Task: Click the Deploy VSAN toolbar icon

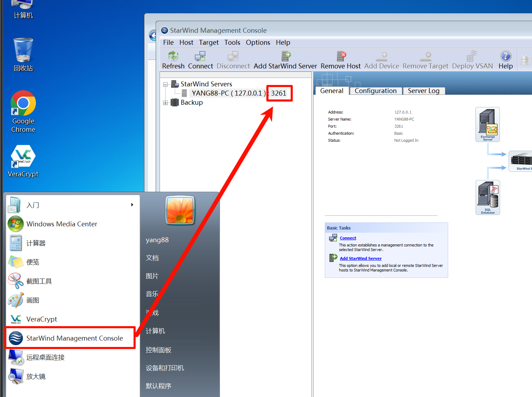Action: tap(472, 56)
